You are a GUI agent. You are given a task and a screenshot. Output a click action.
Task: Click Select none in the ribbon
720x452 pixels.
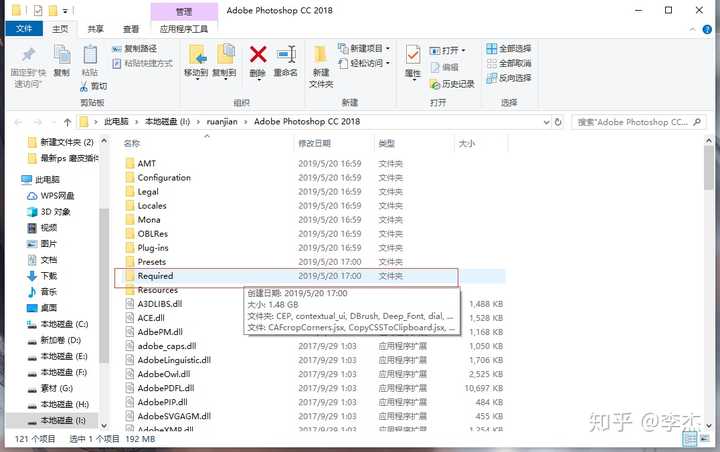pyautogui.click(x=509, y=63)
